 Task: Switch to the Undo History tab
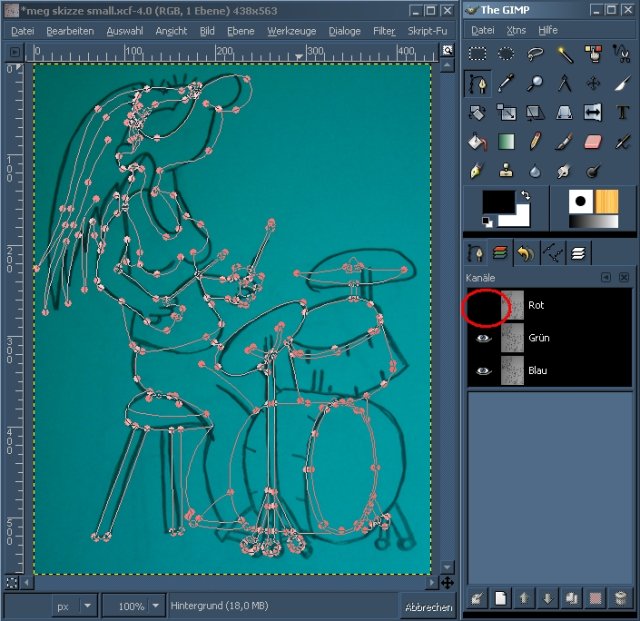click(x=526, y=253)
